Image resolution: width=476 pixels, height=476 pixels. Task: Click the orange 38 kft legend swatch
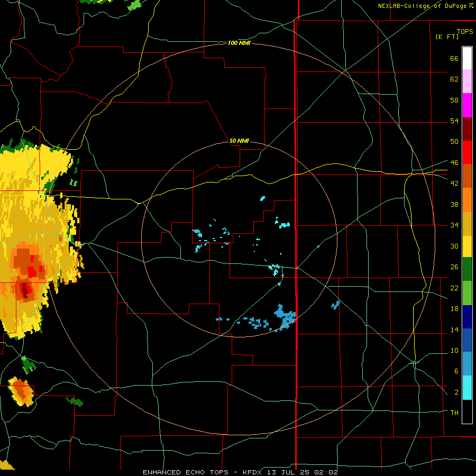coord(467,200)
